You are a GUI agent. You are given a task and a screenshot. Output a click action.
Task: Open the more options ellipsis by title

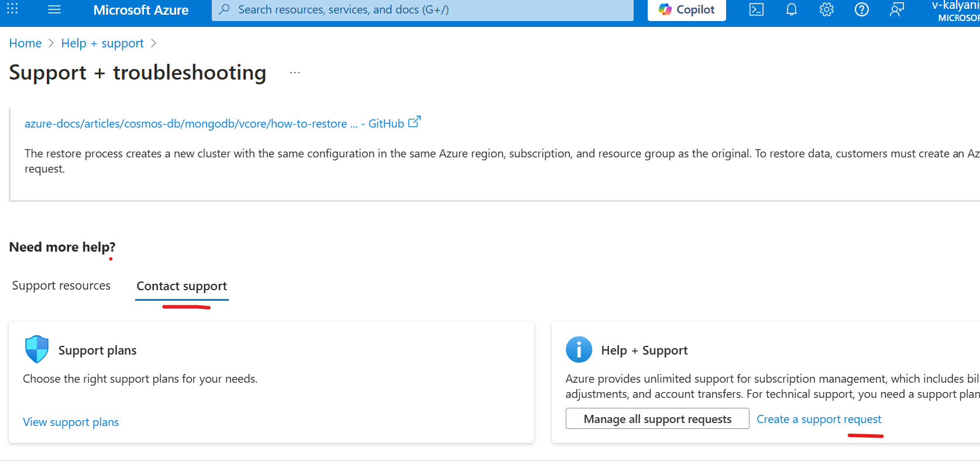click(x=295, y=73)
